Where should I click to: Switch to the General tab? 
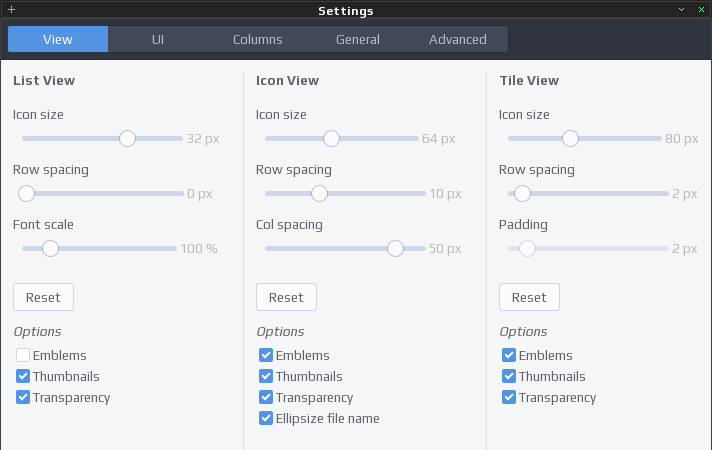tap(358, 39)
